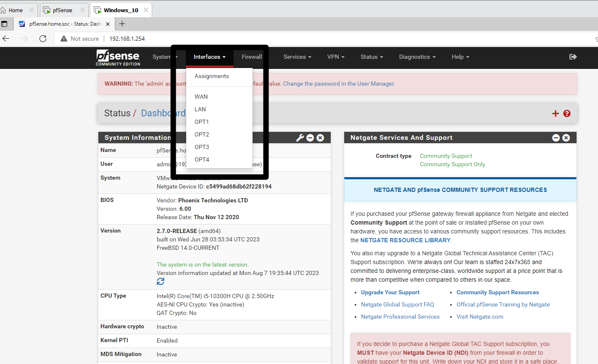Open Netgate Global Support FAQ link
This screenshot has height=364, width=598.
tap(398, 304)
